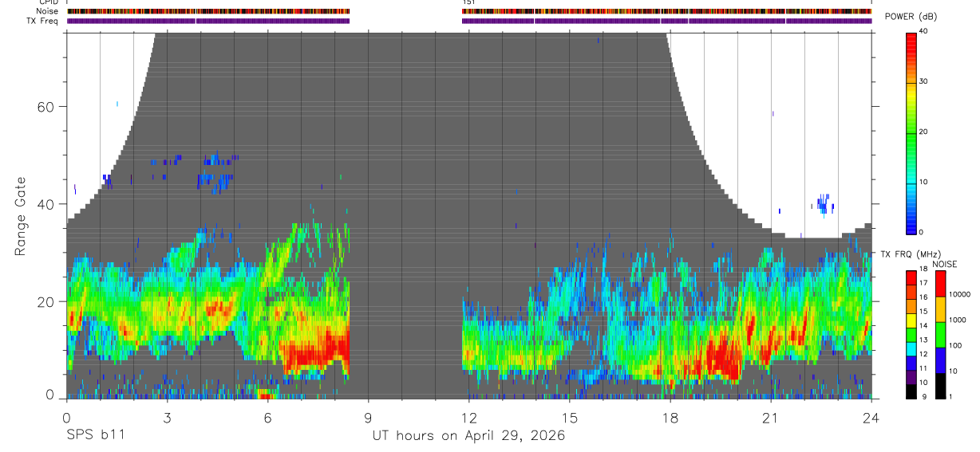Image resolution: width=980 pixels, height=452 pixels.
Task: Click the POWER (dB) legend title
Action: click(911, 17)
